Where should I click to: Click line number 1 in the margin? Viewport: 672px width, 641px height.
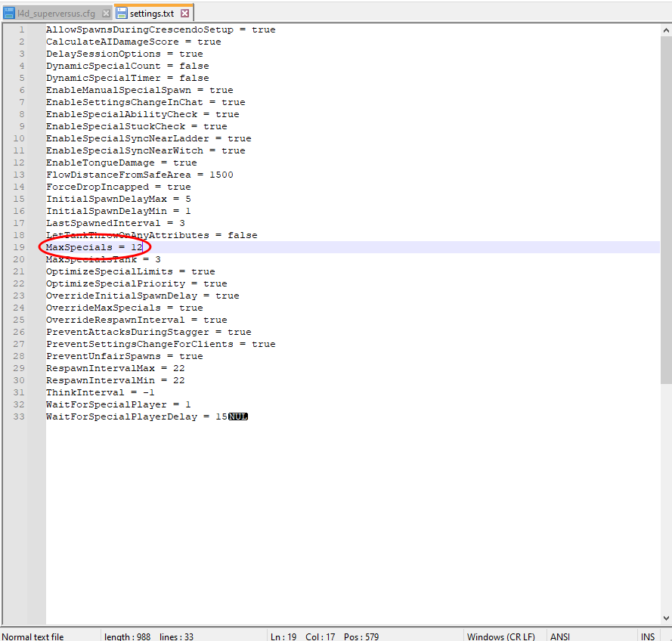pyautogui.click(x=21, y=29)
